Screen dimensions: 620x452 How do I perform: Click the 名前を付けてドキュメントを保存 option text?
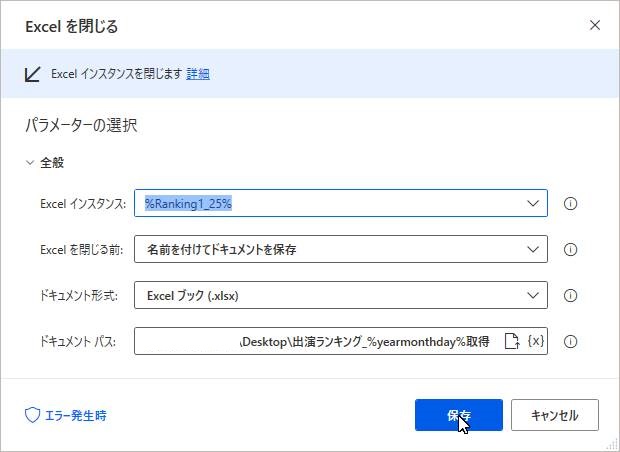(x=221, y=250)
